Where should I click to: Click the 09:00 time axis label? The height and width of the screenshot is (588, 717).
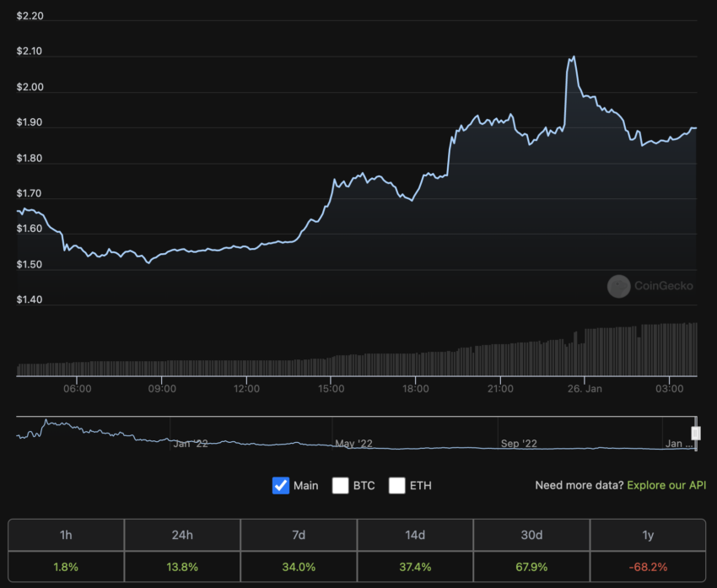click(162, 389)
